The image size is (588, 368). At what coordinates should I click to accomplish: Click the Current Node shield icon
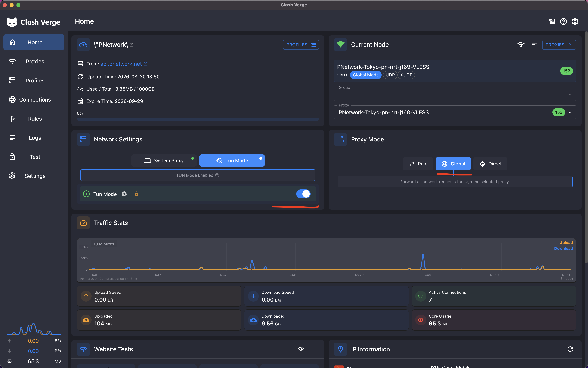pos(340,44)
